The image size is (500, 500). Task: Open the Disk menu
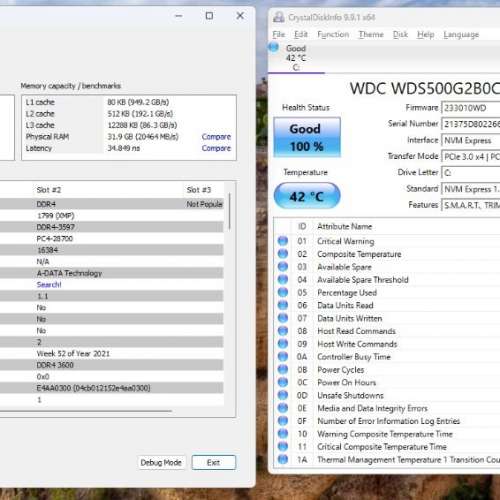pos(400,34)
